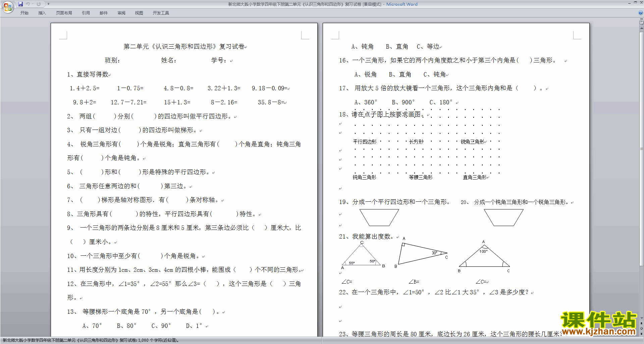
Task: Click the vertical scrollbar thumb
Action: [642, 149]
